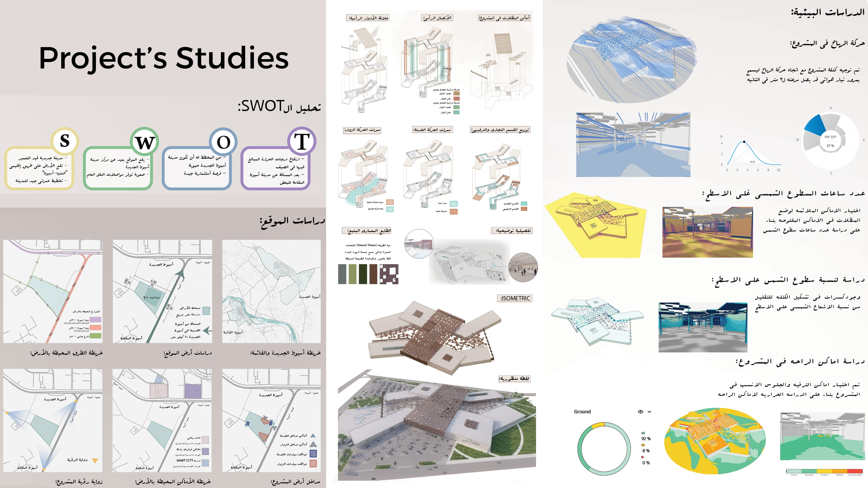
Task: Click the NW 315° wind rose chart
Action: coord(831,141)
